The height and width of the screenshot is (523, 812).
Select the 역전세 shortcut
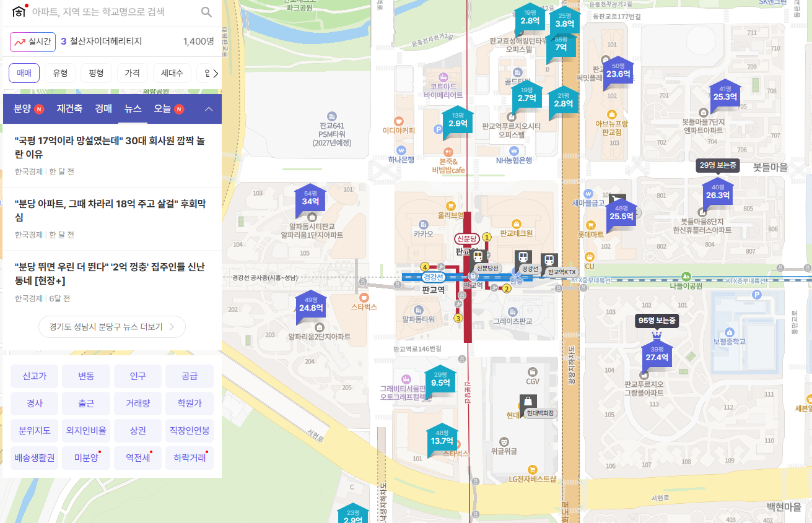point(138,458)
